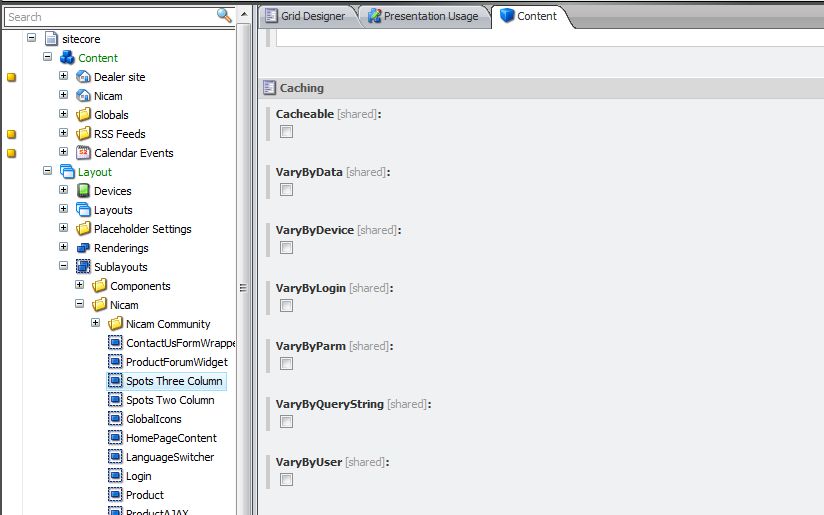Select the Placeholder Settings tree item
Screen dimensions: 824x515
[x=142, y=229]
